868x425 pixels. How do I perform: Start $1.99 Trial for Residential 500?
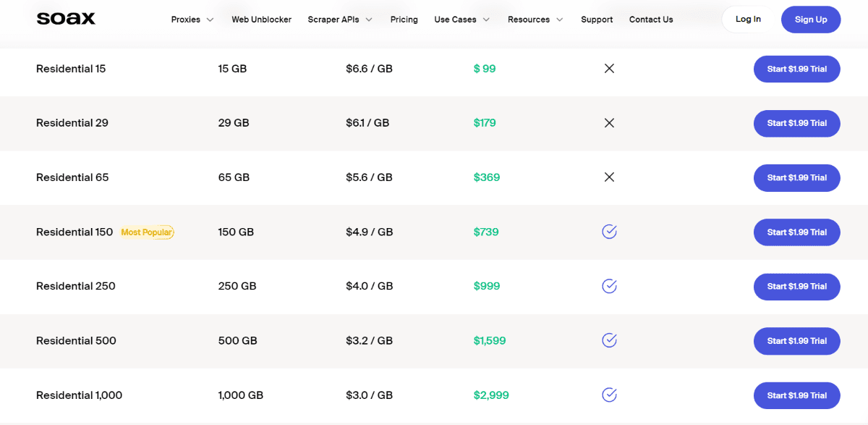tap(797, 340)
